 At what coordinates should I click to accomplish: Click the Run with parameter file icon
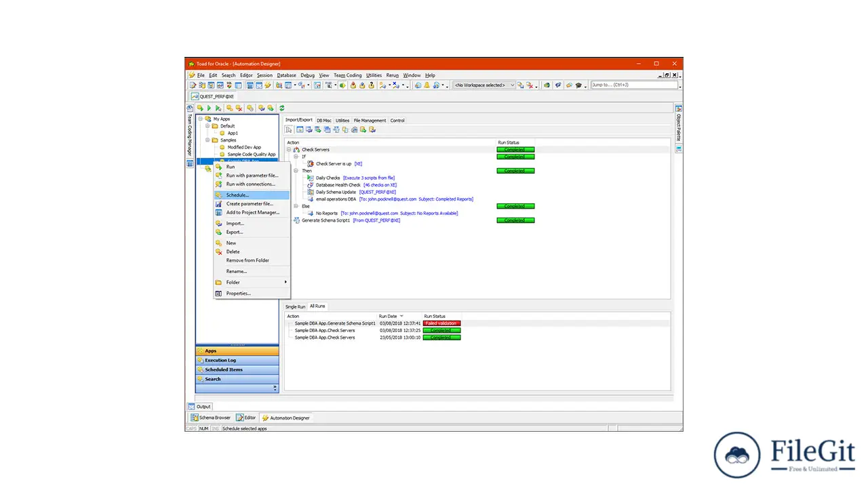point(218,176)
